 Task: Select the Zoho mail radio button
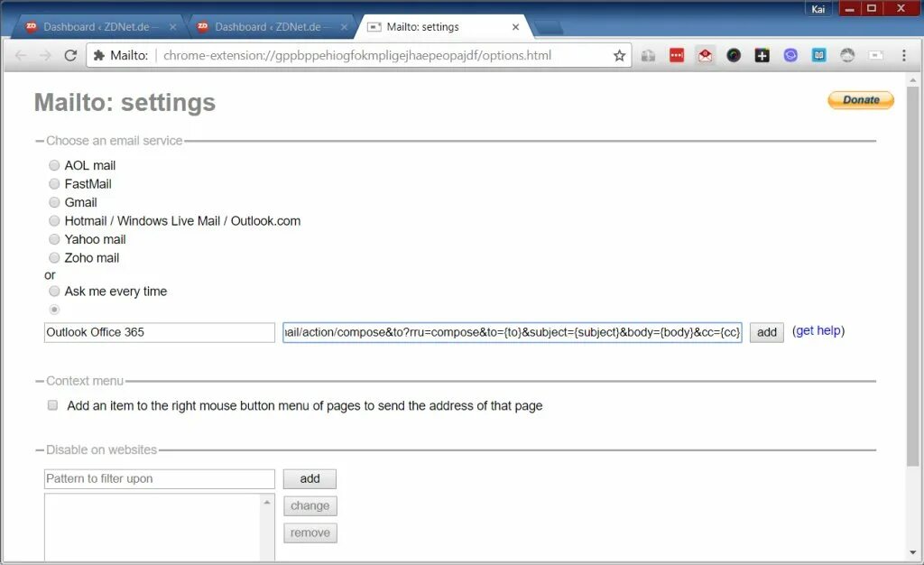(54, 257)
